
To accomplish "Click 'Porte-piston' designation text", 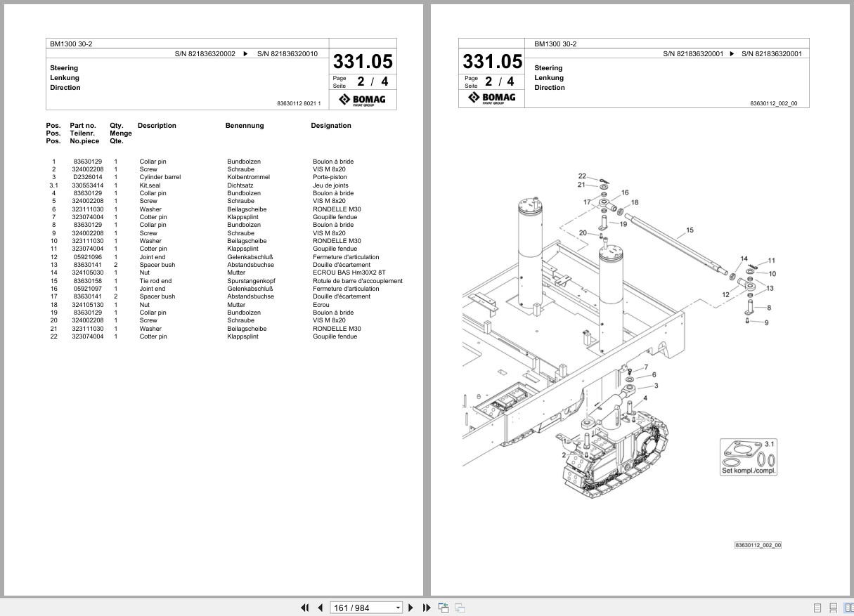I will pyautogui.click(x=330, y=177).
